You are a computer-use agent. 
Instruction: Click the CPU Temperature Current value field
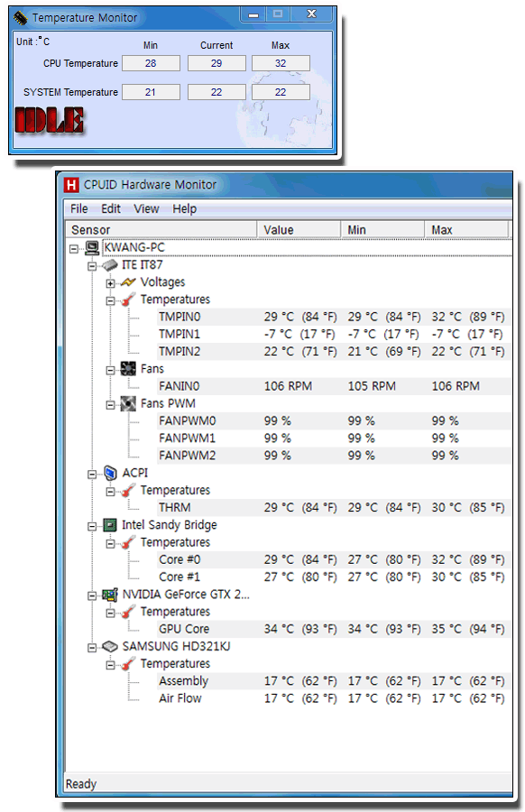(216, 63)
